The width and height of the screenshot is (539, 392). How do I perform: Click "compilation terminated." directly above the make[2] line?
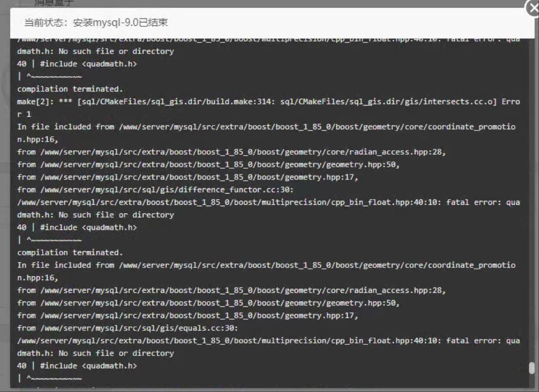point(70,89)
